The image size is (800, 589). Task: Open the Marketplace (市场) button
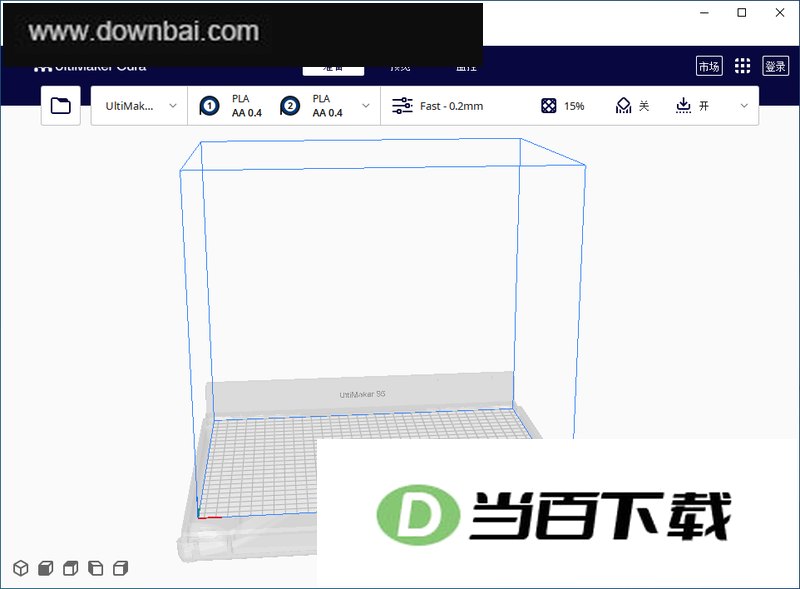(709, 66)
